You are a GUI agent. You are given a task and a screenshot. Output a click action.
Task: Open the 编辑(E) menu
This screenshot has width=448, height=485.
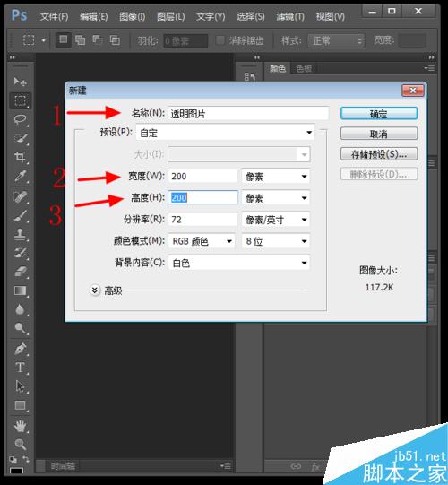click(94, 16)
